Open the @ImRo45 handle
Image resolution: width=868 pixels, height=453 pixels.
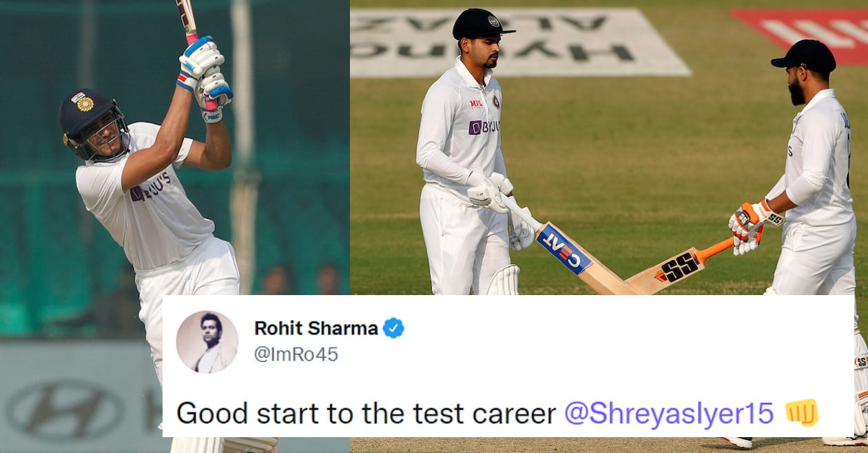tap(296, 354)
